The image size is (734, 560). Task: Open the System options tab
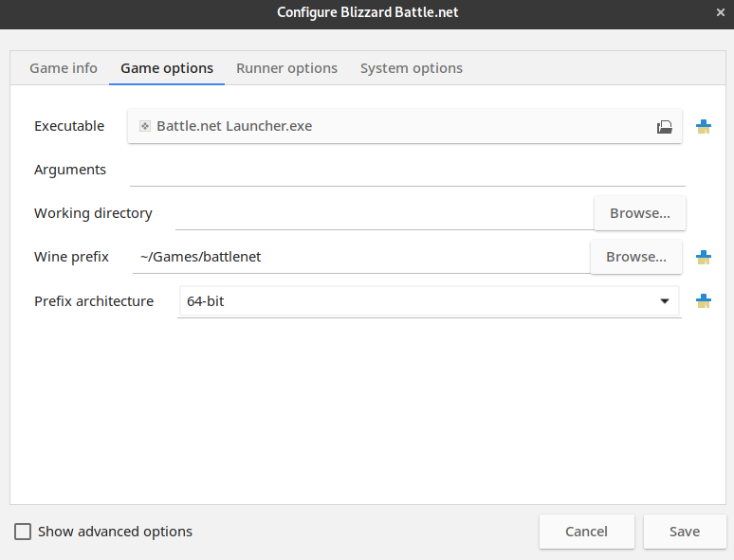(x=411, y=68)
